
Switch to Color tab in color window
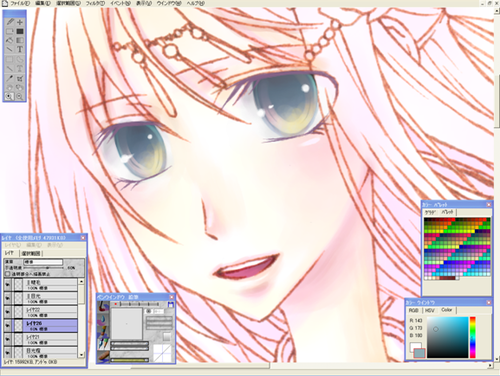point(447,310)
